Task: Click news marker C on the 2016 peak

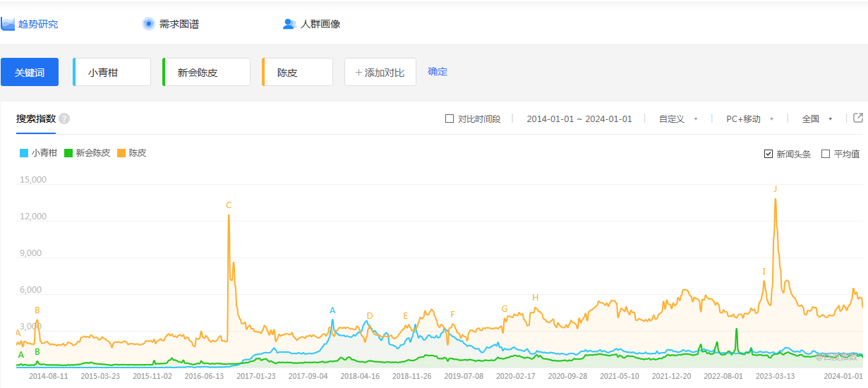Action: [229, 205]
